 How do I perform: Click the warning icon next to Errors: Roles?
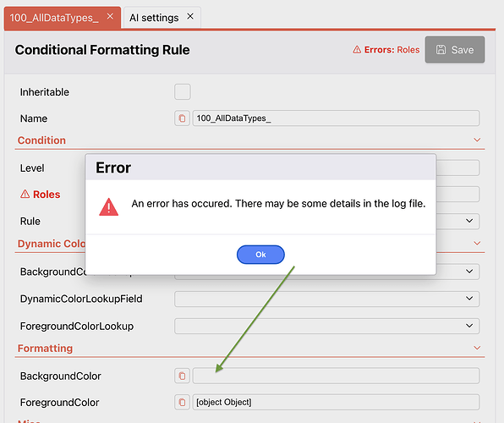click(x=357, y=50)
